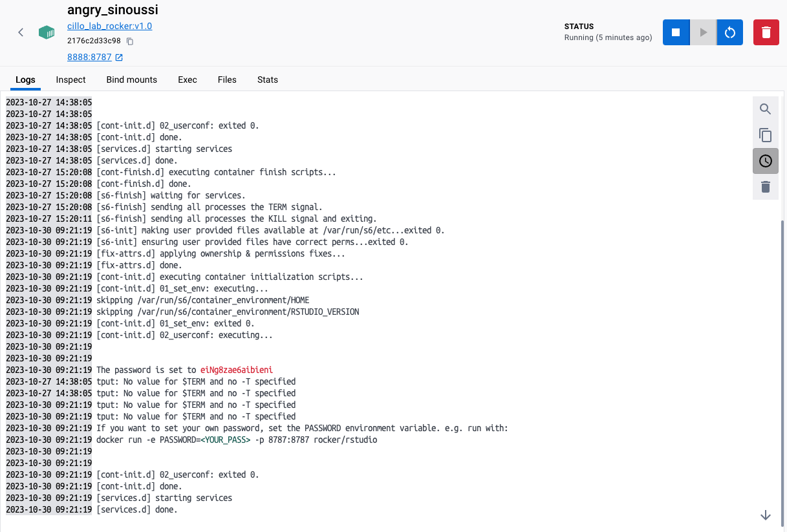Toggle timestamps with the clock icon
This screenshot has width=787, height=532.
(766, 161)
